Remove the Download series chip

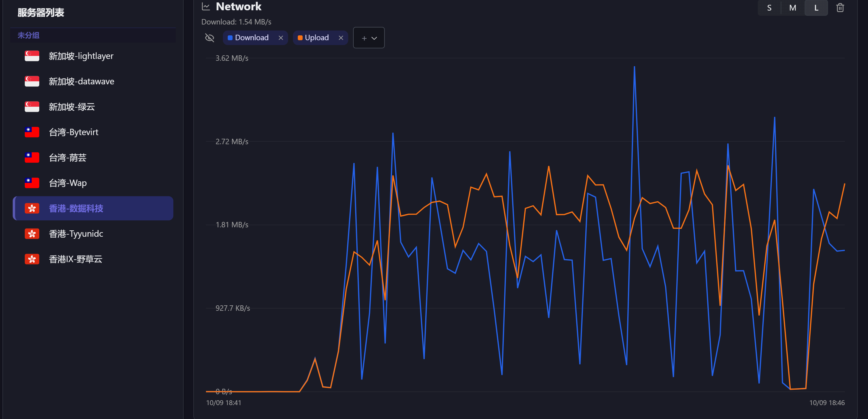pos(281,38)
